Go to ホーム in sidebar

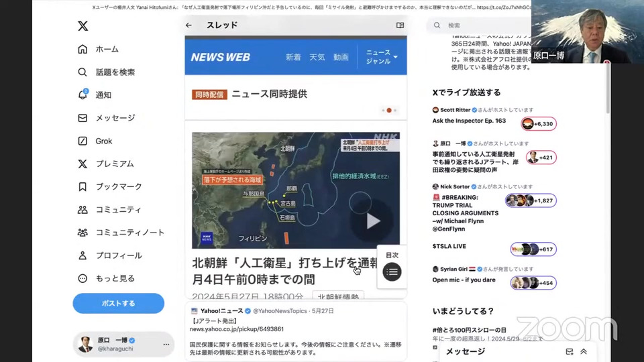pos(99,49)
